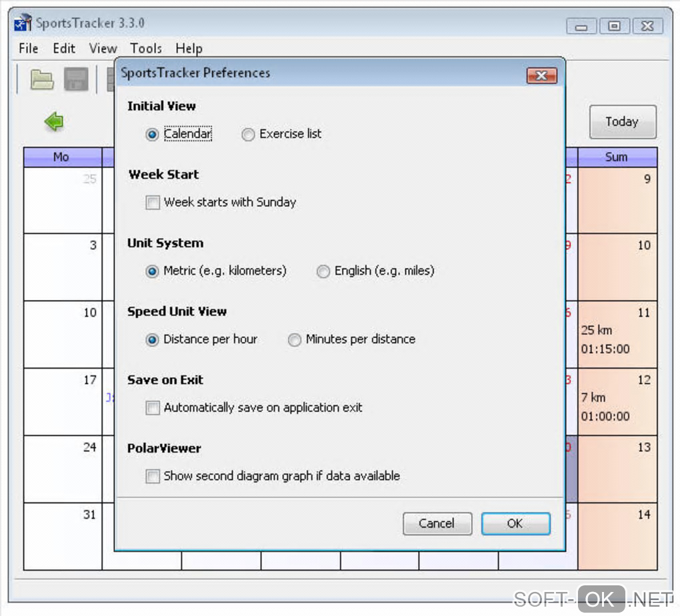Click the green previous month arrow
The height and width of the screenshot is (616, 680).
coord(54,121)
